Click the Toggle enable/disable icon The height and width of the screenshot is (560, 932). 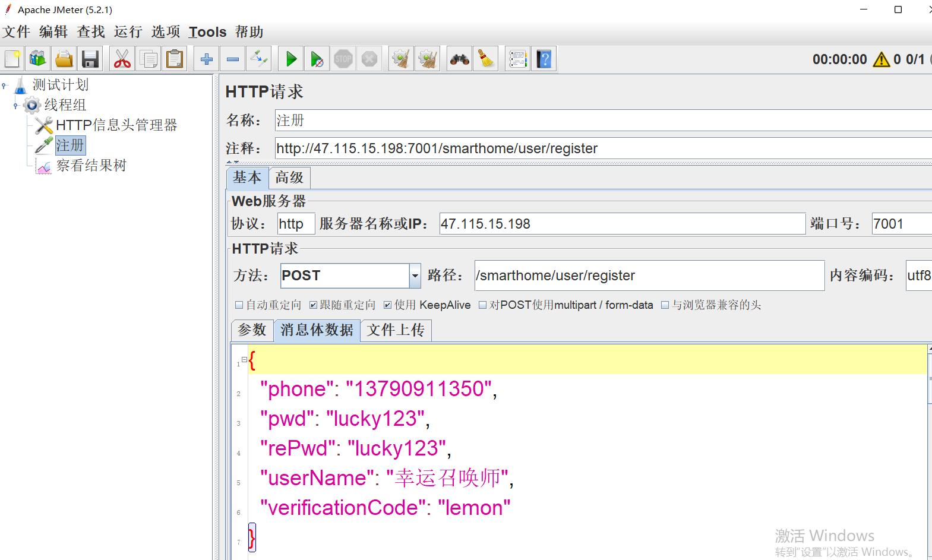[259, 59]
